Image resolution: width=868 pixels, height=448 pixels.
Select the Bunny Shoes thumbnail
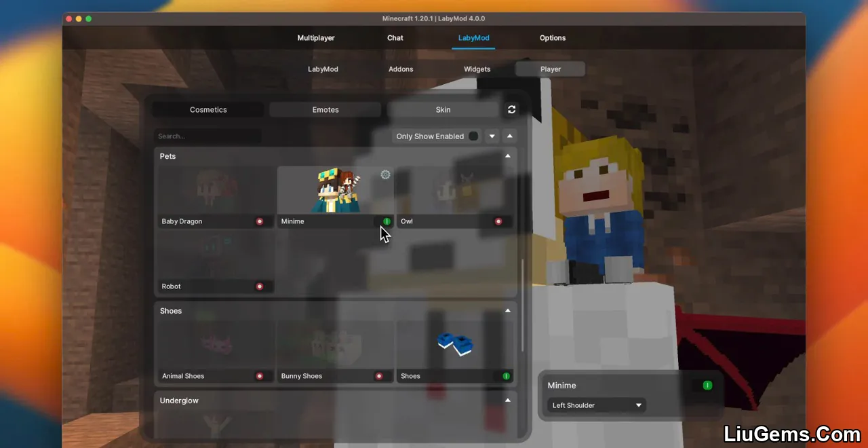335,345
